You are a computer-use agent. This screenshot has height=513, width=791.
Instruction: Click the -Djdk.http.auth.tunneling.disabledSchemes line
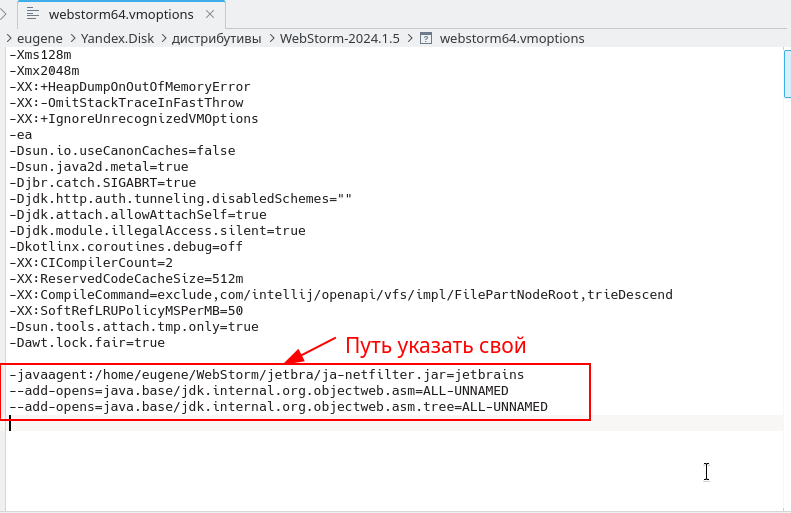[181, 198]
